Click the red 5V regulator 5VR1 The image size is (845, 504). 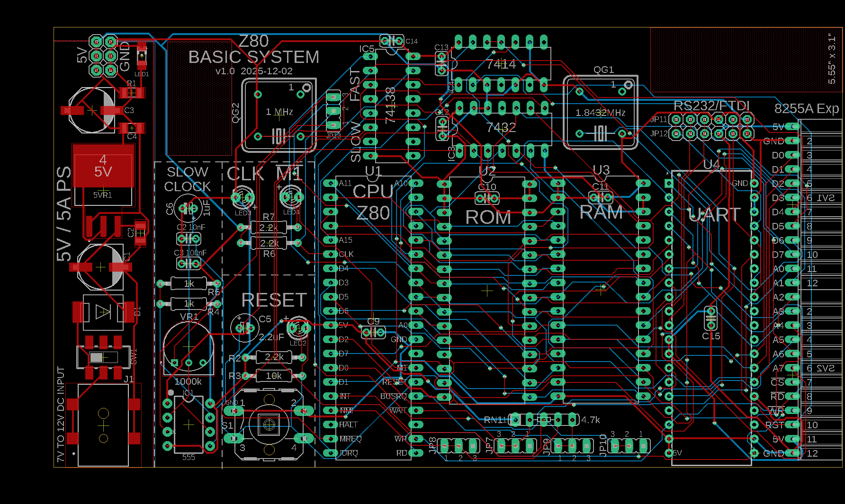coord(103,167)
